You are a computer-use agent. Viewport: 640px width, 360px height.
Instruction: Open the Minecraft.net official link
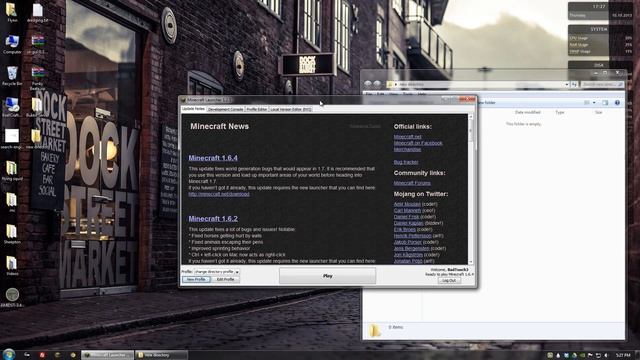point(408,137)
